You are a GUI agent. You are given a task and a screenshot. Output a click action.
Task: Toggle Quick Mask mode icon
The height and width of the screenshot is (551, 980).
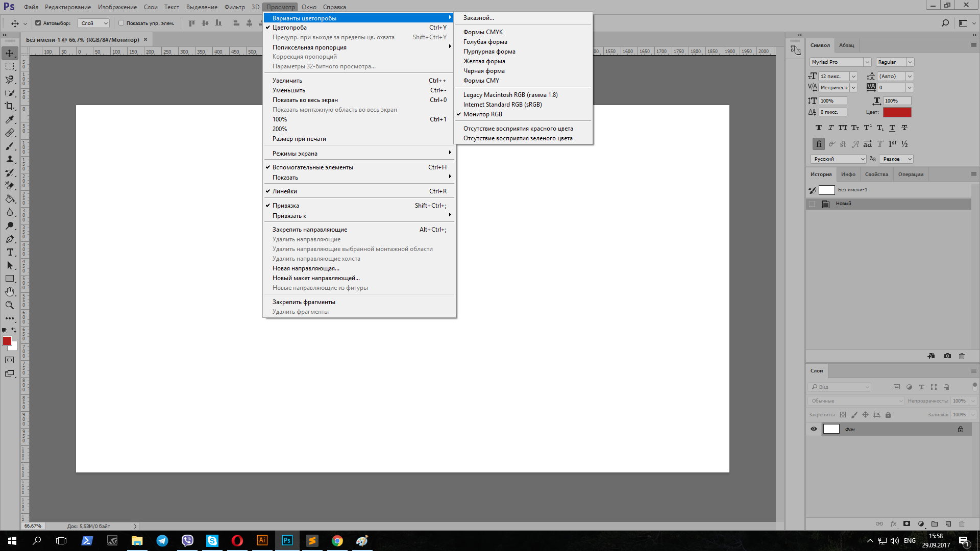click(x=10, y=360)
